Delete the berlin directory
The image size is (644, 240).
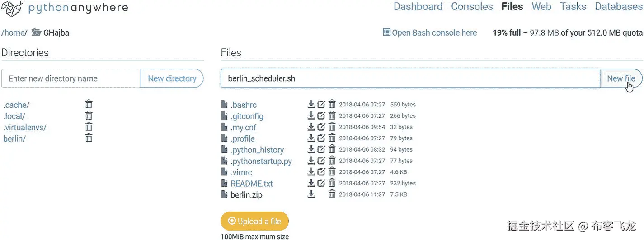click(89, 138)
